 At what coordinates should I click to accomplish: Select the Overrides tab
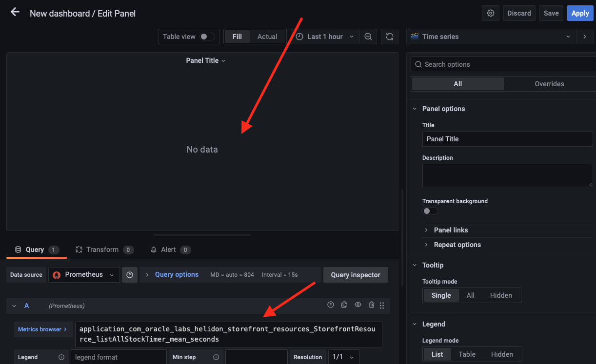549,84
